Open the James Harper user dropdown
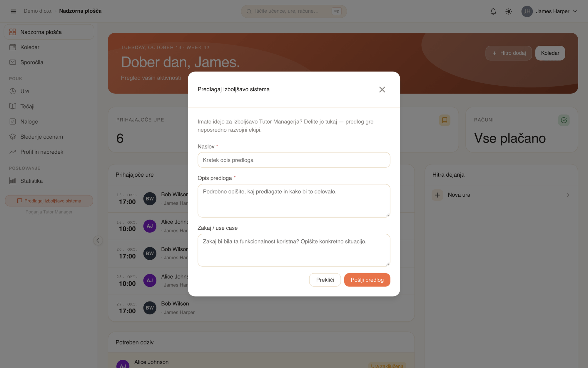The height and width of the screenshot is (368, 588). pos(549,11)
